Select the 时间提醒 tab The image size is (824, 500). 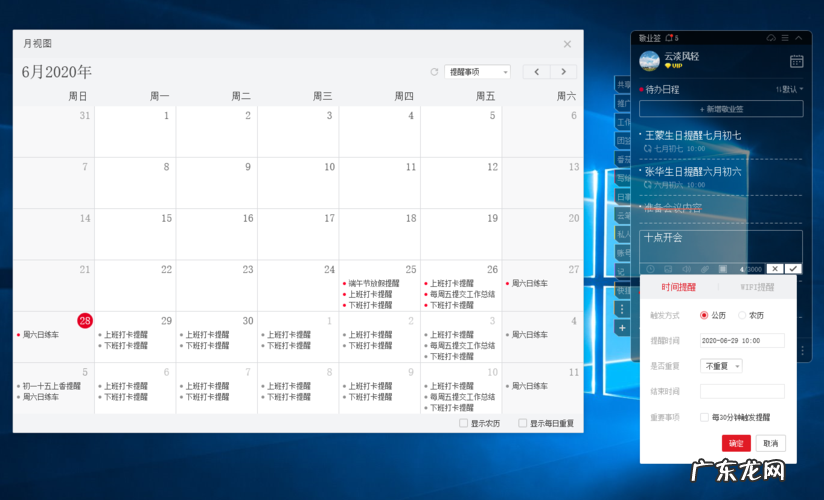[x=679, y=287]
